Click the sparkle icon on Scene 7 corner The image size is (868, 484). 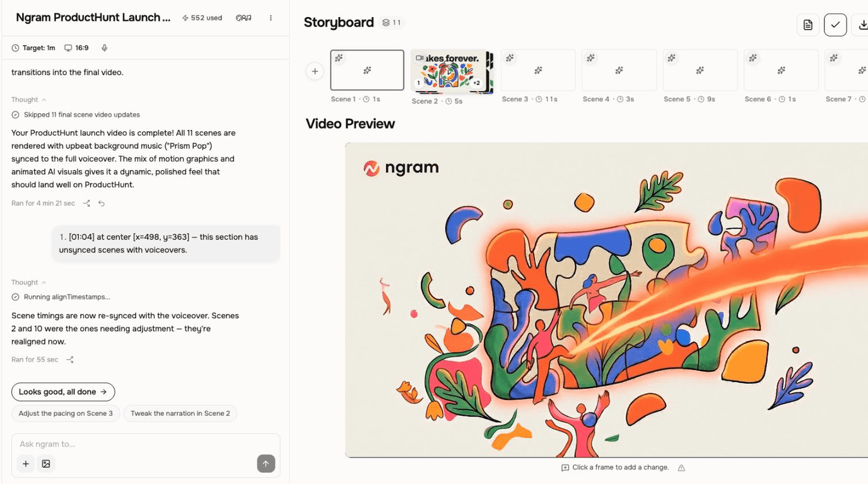coord(834,58)
